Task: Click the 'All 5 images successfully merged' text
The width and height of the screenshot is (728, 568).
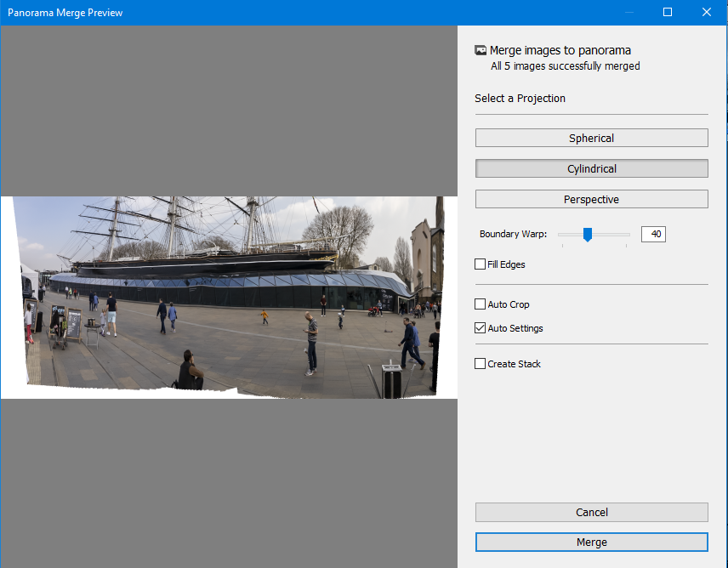Action: [x=565, y=65]
